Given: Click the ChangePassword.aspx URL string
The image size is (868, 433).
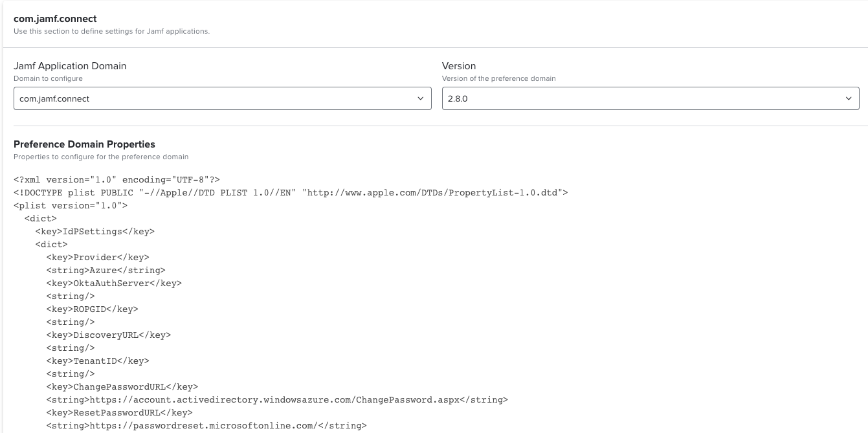Looking at the screenshot, I should click(277, 399).
